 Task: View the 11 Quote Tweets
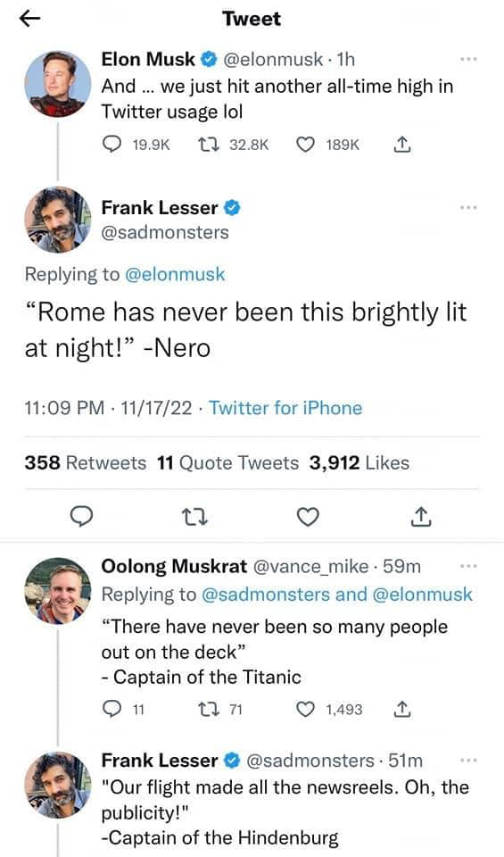227,463
